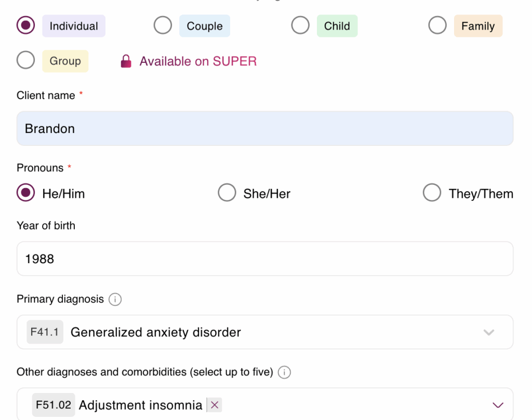
Task: Select He/Him pronouns radio button
Action: 26,193
